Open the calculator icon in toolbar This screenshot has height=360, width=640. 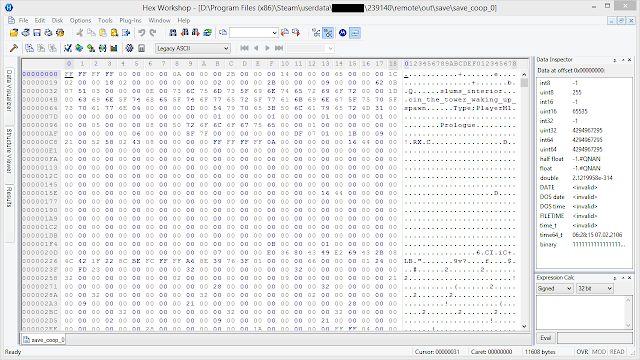tap(141, 48)
